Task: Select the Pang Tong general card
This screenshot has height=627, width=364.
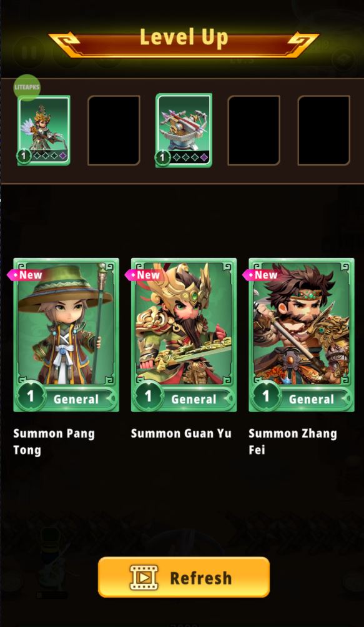Action: pos(66,335)
